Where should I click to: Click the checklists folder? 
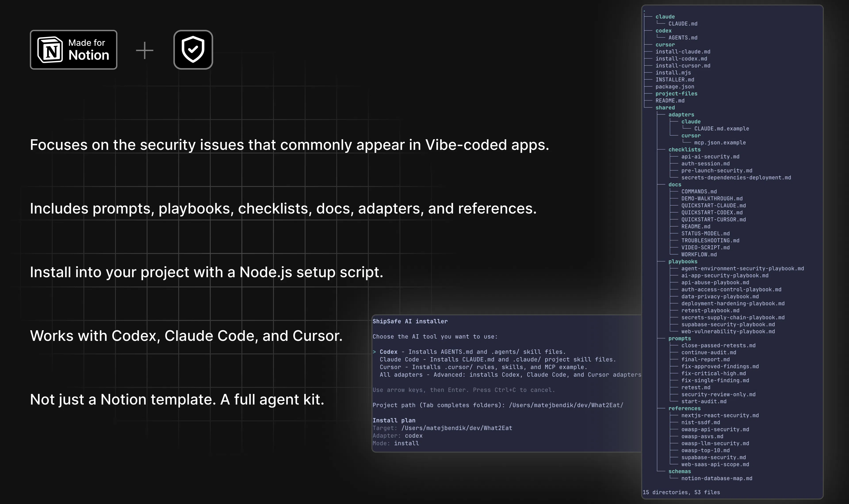[x=684, y=150]
